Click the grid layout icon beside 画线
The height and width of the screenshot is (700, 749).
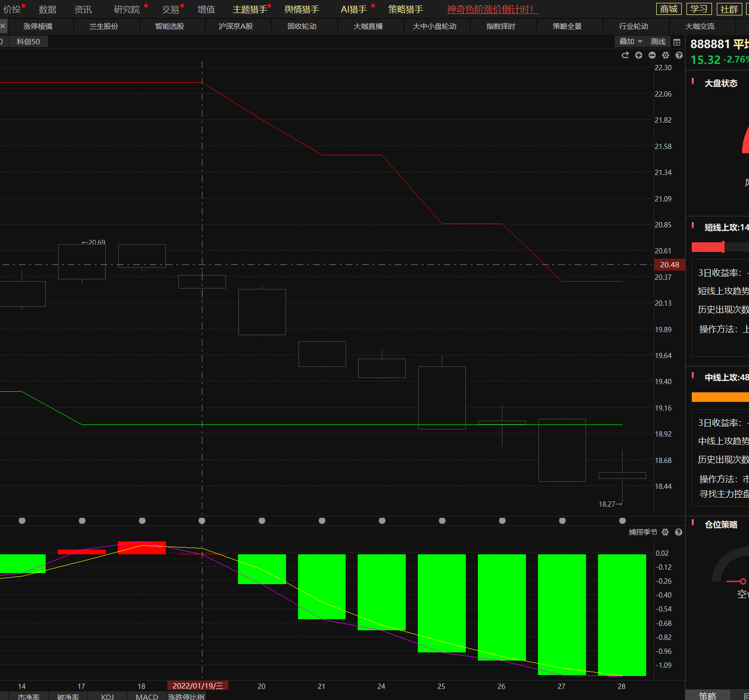click(677, 42)
